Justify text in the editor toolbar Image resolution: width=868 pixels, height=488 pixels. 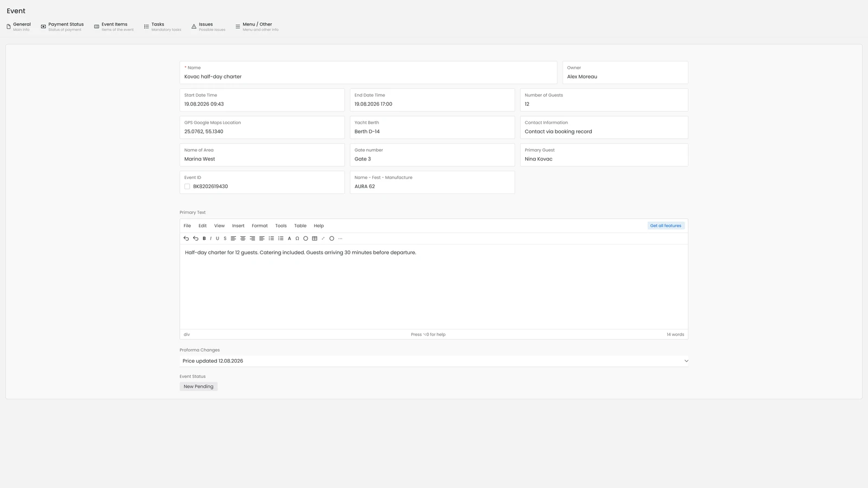coord(261,239)
